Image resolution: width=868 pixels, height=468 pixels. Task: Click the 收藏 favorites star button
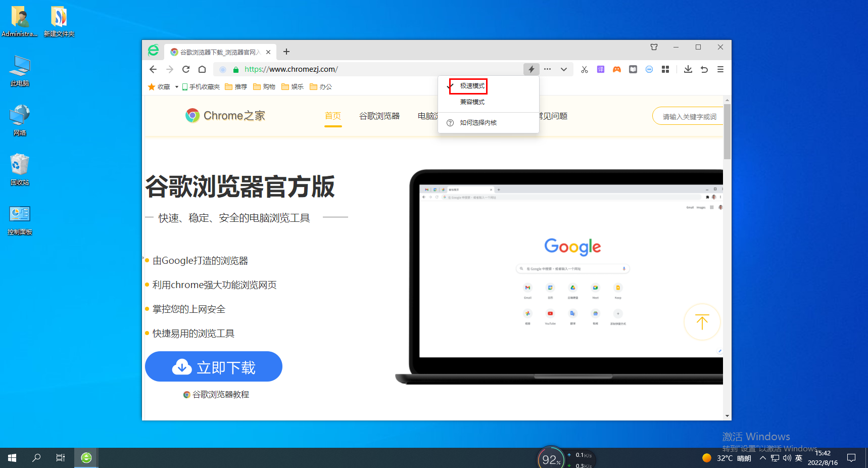click(159, 87)
